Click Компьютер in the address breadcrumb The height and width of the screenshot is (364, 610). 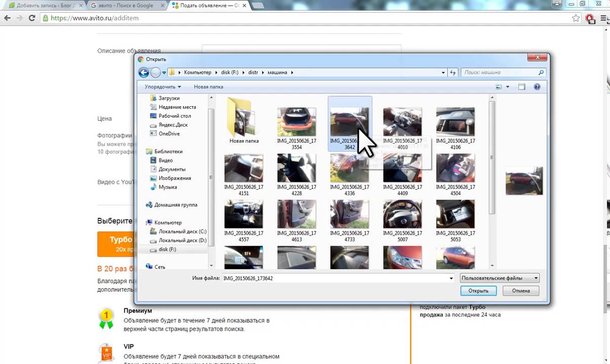198,72
